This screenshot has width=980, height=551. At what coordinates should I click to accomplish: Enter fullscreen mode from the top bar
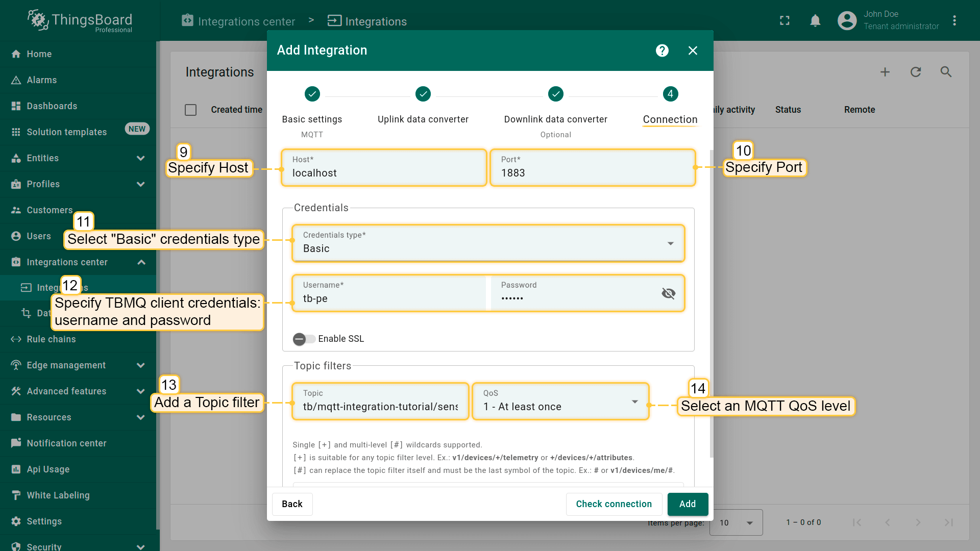(x=785, y=20)
